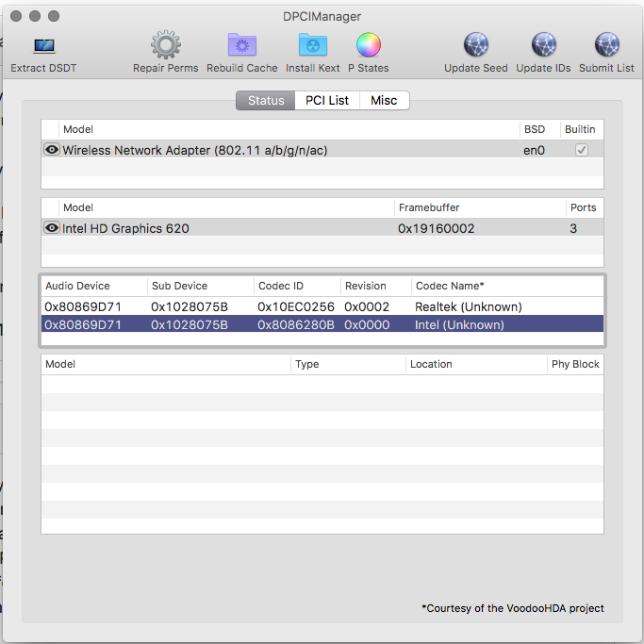Run Repair Perms gear tool
Image resolution: width=644 pixels, height=644 pixels.
point(166,44)
